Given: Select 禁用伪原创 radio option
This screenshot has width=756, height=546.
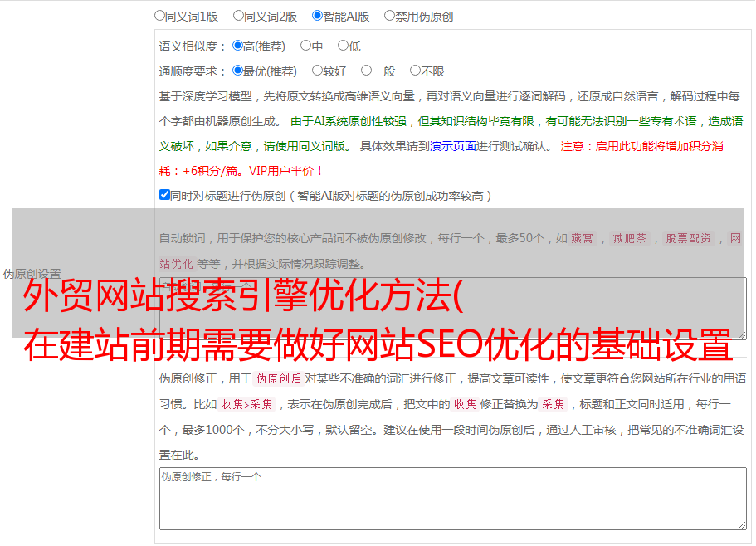Looking at the screenshot, I should (x=389, y=16).
